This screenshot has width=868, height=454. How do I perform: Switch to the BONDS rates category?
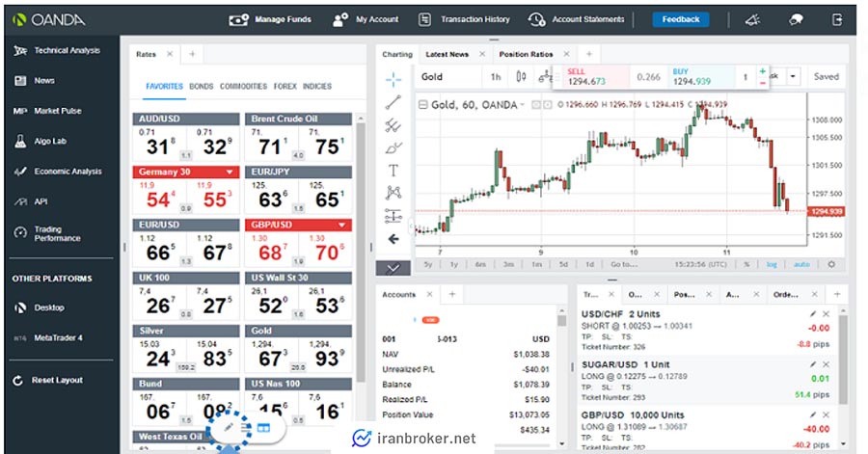[x=201, y=86]
